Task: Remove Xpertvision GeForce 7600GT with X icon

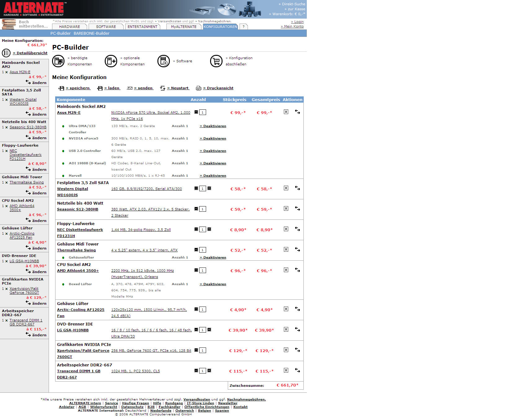Action: tap(286, 350)
